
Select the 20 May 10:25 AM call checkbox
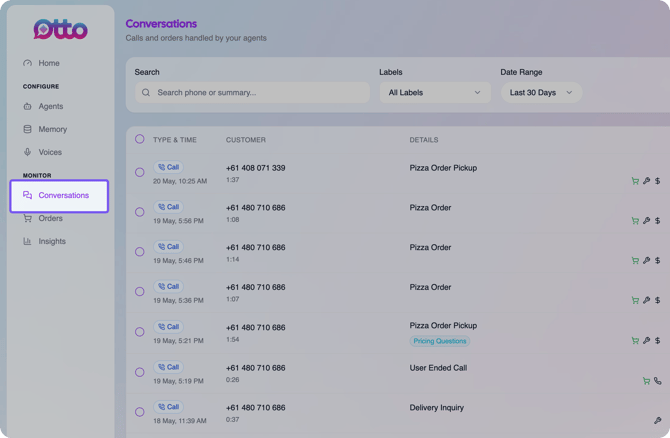click(x=140, y=172)
